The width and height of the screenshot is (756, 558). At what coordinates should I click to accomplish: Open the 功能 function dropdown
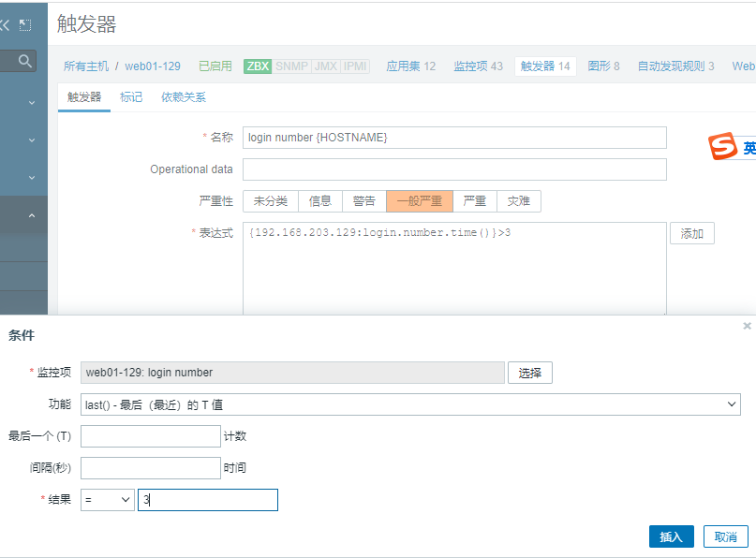(410, 404)
